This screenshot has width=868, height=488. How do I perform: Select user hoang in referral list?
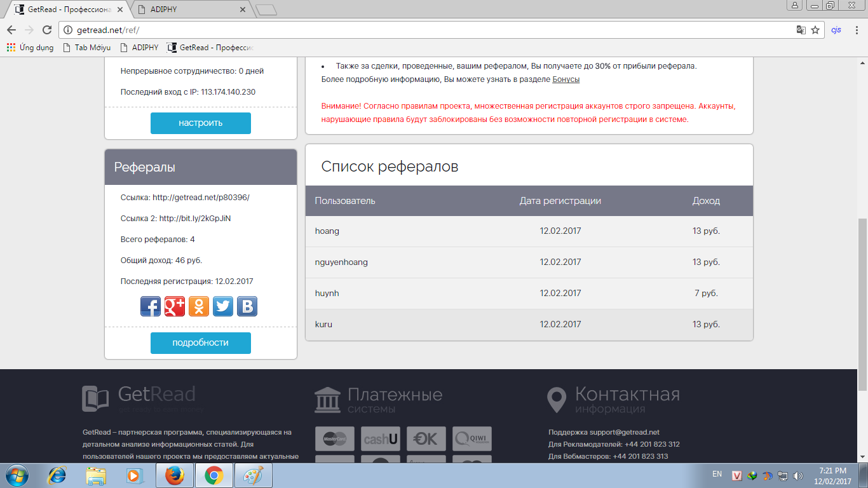pos(327,231)
